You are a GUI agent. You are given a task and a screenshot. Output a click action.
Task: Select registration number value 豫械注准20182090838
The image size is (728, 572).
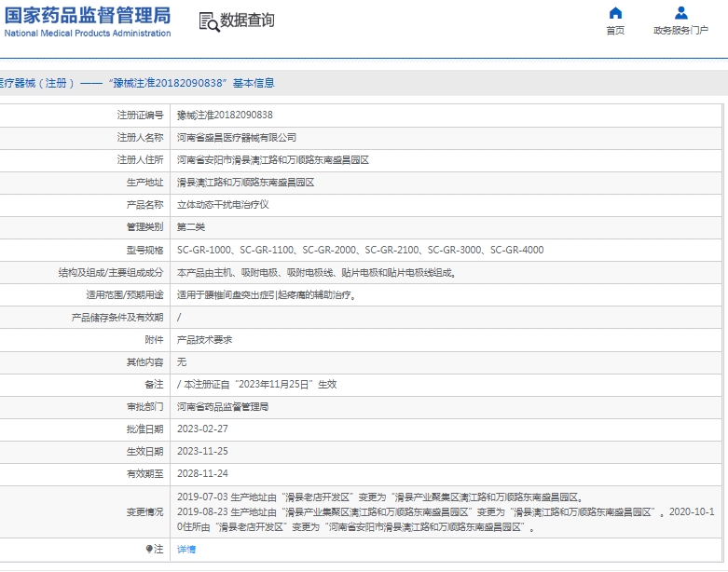pyautogui.click(x=225, y=115)
